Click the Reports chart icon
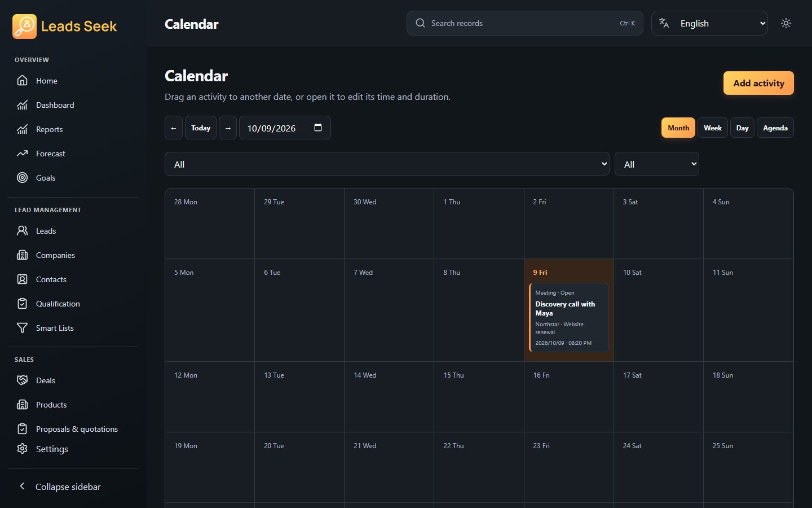812x508 pixels. coord(22,129)
